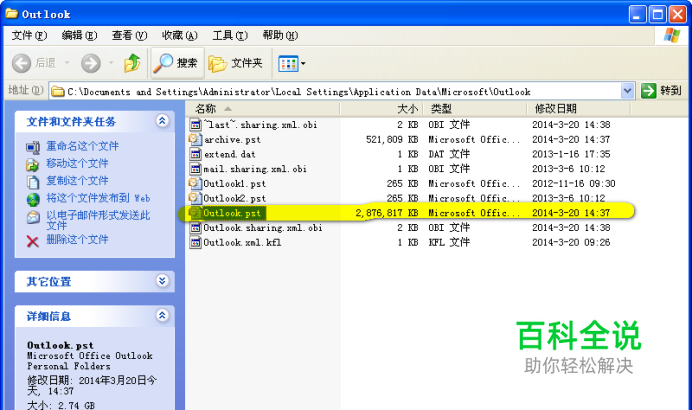Click icon of Outlook2.pst file

pyautogui.click(x=196, y=198)
